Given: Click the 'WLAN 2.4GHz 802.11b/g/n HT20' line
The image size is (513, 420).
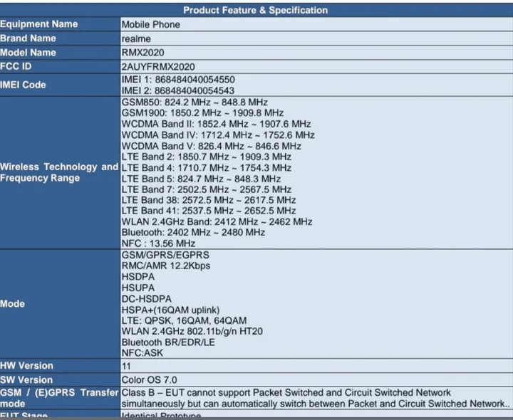Looking at the screenshot, I should 192,332.
